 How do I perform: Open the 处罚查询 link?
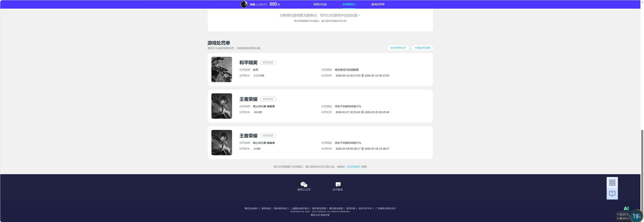coord(353,166)
